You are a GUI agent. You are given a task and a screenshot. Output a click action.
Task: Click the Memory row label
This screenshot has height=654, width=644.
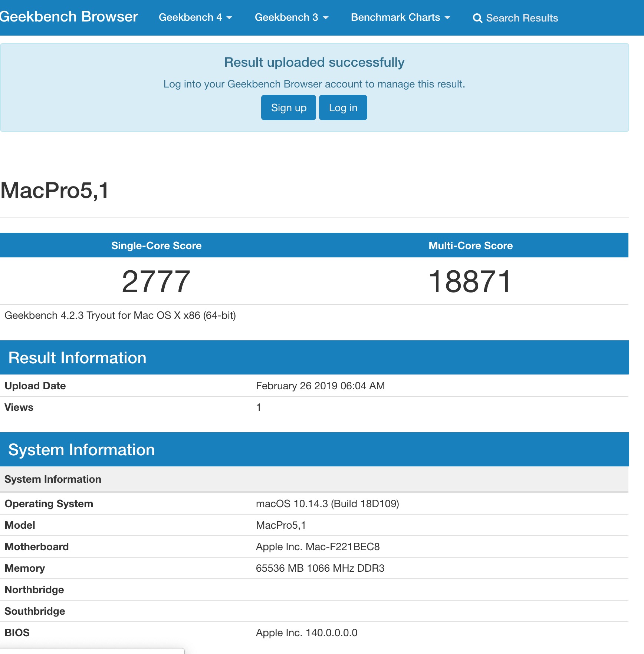tap(25, 568)
